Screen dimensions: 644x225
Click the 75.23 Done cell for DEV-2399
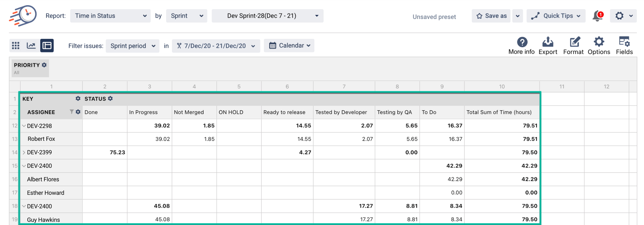(105, 152)
